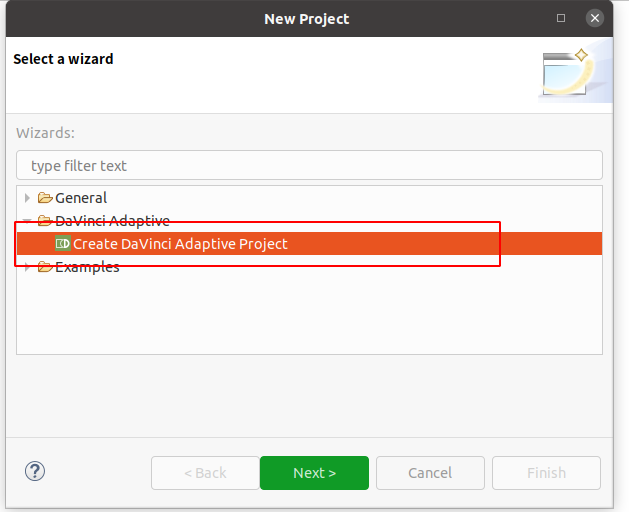The height and width of the screenshot is (512, 629).
Task: Collapse the DaVinci Adaptive category arrow
Action: coord(27,220)
